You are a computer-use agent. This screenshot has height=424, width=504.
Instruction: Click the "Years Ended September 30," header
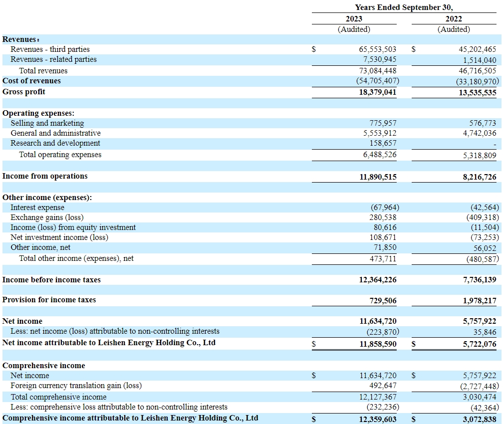pos(404,7)
